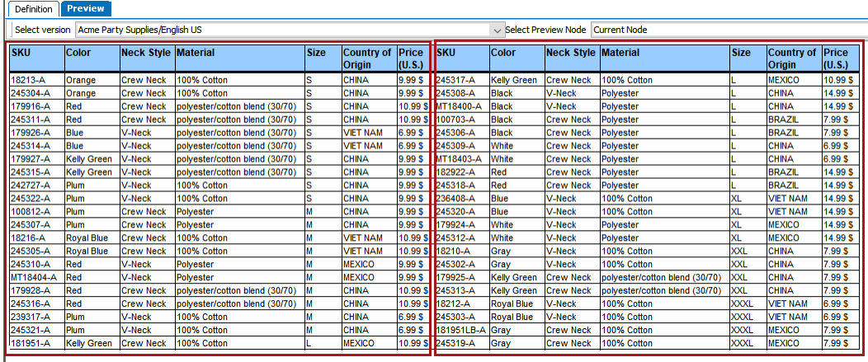
Task: Select the 181951LB-A SKU cell
Action: point(462,330)
